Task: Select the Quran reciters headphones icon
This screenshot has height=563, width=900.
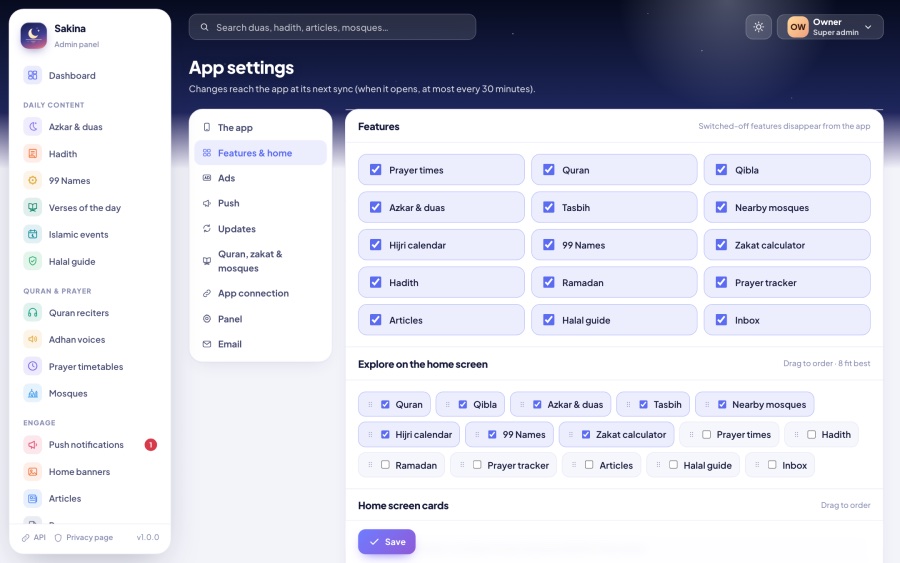Action: pyautogui.click(x=33, y=313)
